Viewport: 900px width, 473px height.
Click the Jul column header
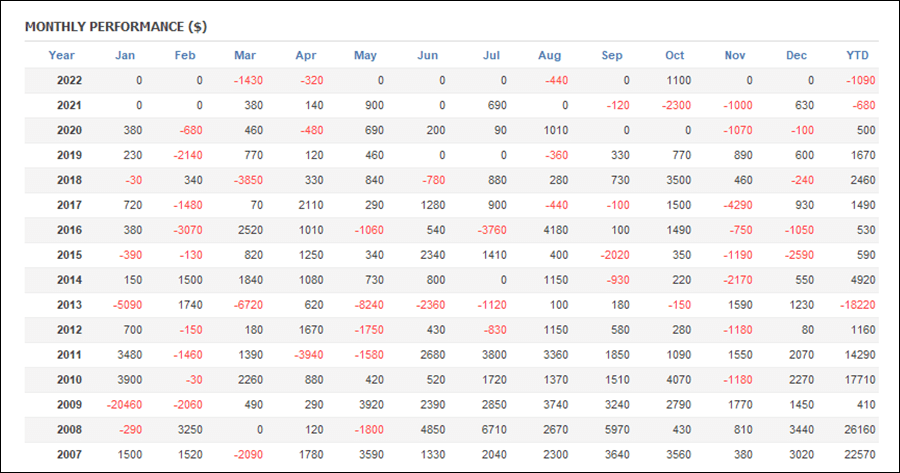click(x=491, y=55)
